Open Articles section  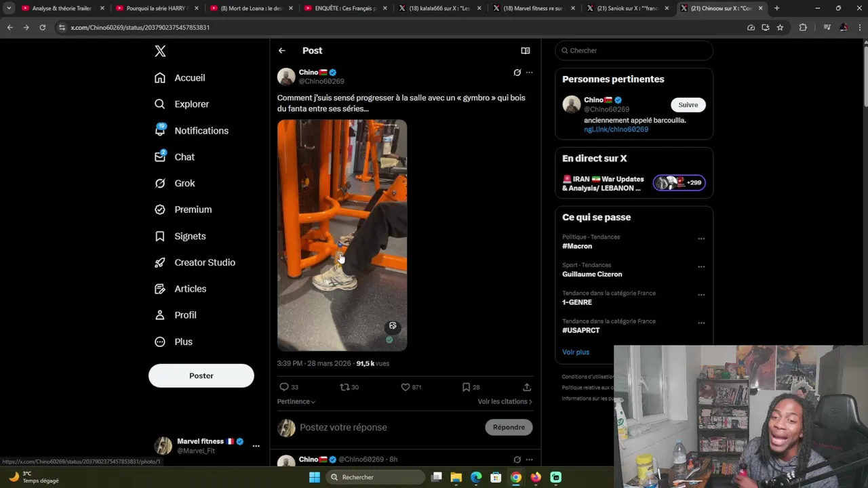tap(180, 289)
